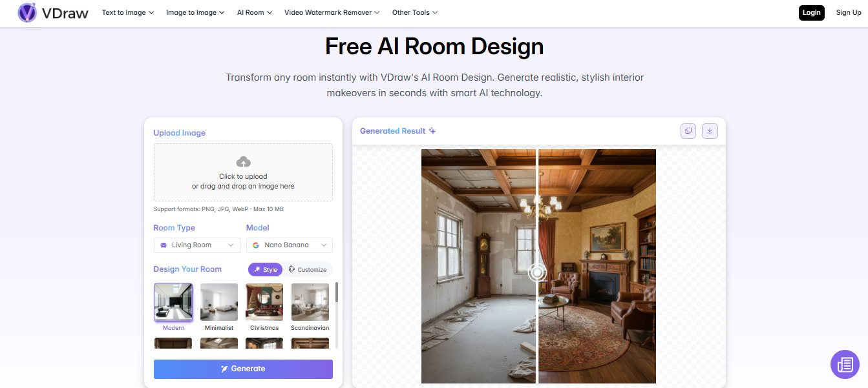Viewport: 868px width, 388px height.
Task: Switch to Style design mode
Action: coord(265,270)
